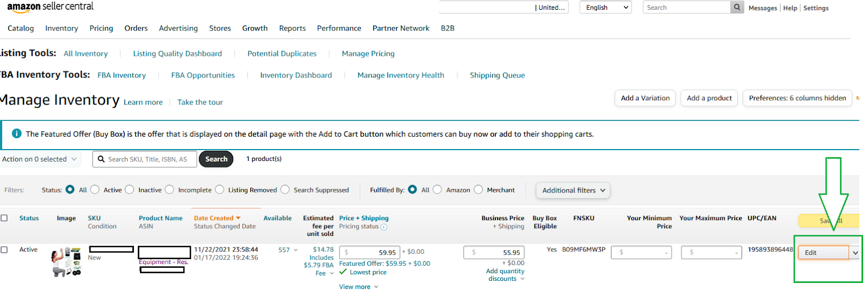Select Fulfilled By All radio button
The image size is (868, 290).
pyautogui.click(x=412, y=190)
